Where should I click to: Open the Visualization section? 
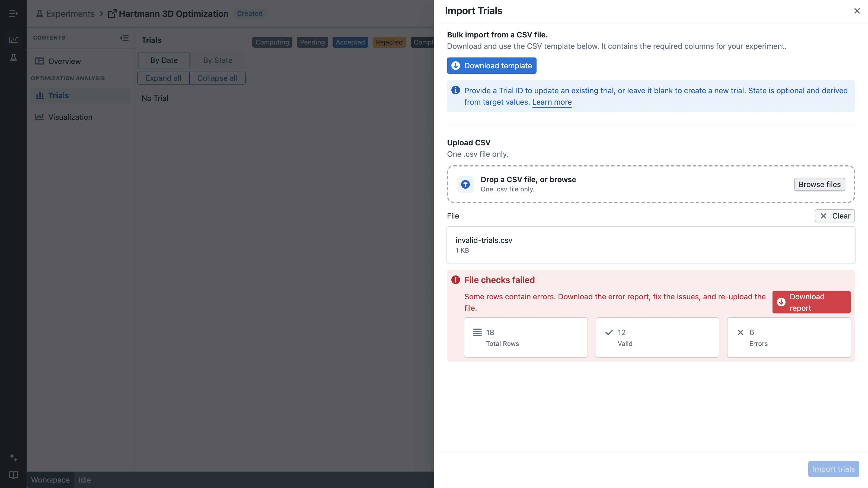tap(81, 117)
